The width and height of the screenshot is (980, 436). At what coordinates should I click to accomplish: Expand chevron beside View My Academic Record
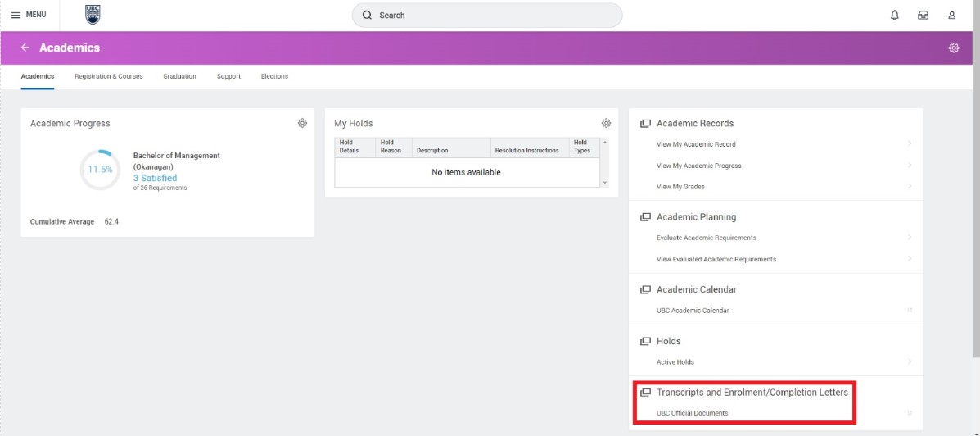click(x=910, y=144)
